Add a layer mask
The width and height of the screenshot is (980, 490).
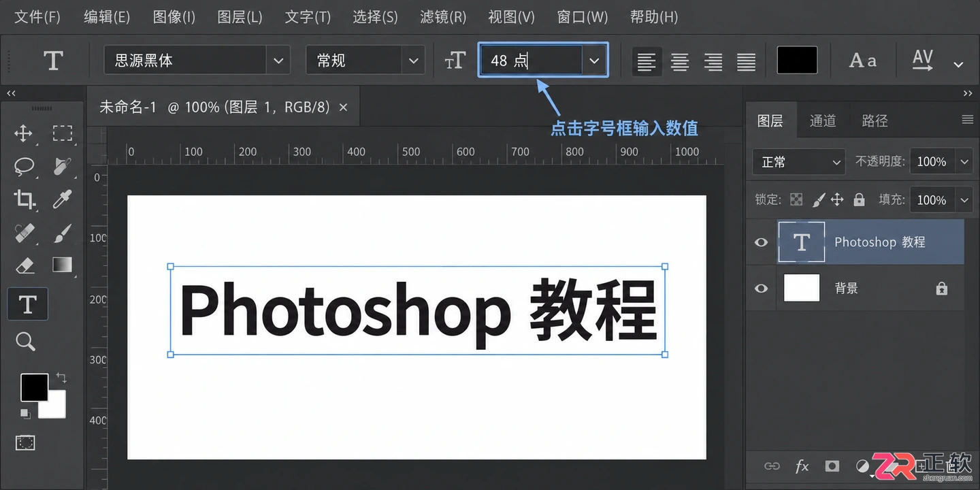pos(832,466)
